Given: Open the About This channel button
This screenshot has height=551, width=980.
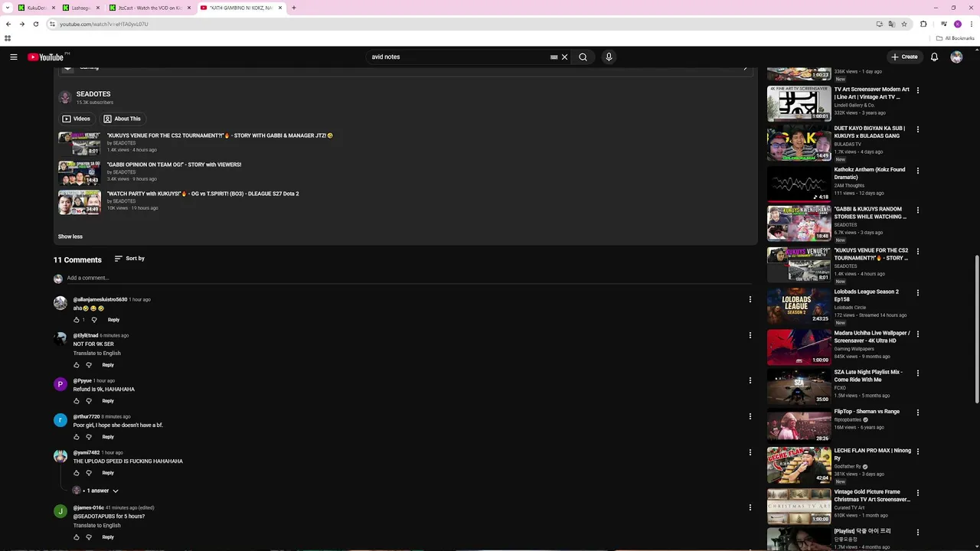Looking at the screenshot, I should click(x=122, y=119).
